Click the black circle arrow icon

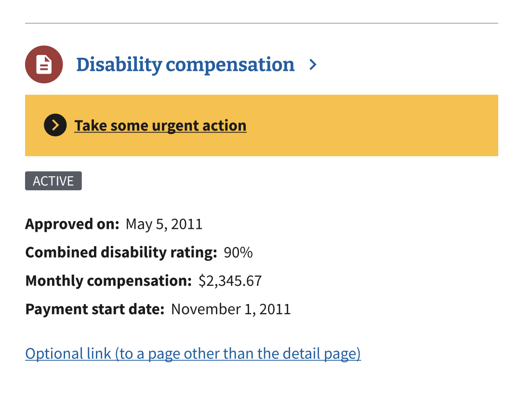pyautogui.click(x=55, y=125)
